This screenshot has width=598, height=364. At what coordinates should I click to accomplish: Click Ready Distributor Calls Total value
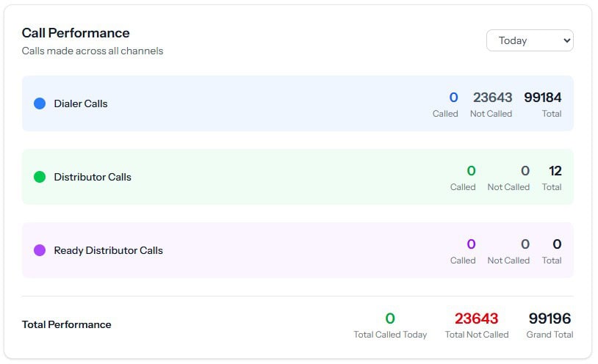point(557,244)
